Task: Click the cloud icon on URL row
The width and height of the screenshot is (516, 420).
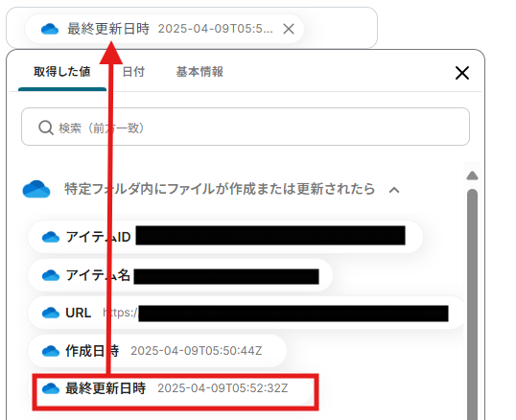Action: click(51, 313)
